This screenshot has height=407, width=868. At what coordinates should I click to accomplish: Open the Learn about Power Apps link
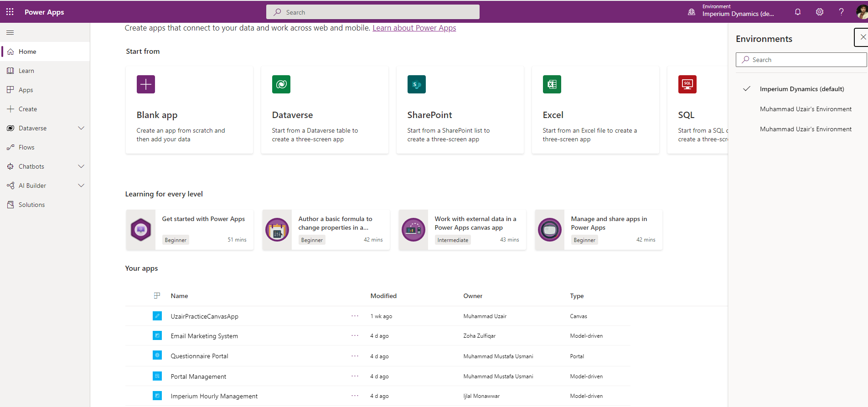coord(414,28)
